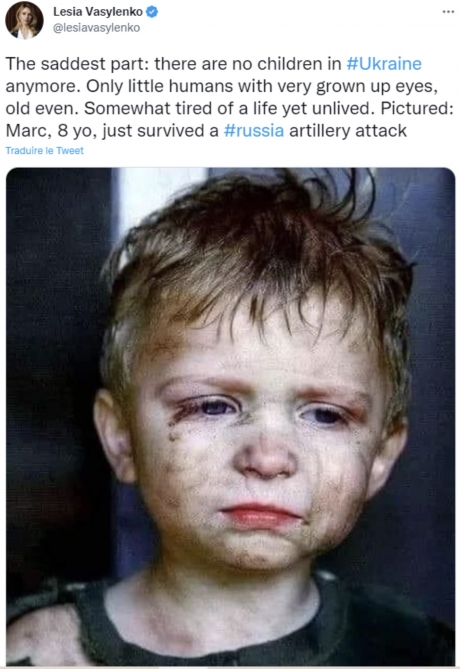The image size is (460, 669).
Task: Click the 'artillery attack' text ending the tweet
Action: coord(348,130)
